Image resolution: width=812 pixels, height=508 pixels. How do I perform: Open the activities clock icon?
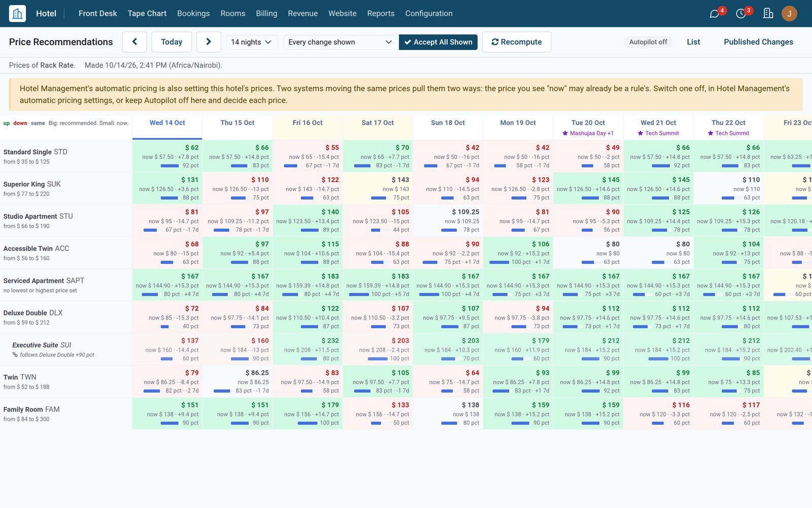pos(741,14)
